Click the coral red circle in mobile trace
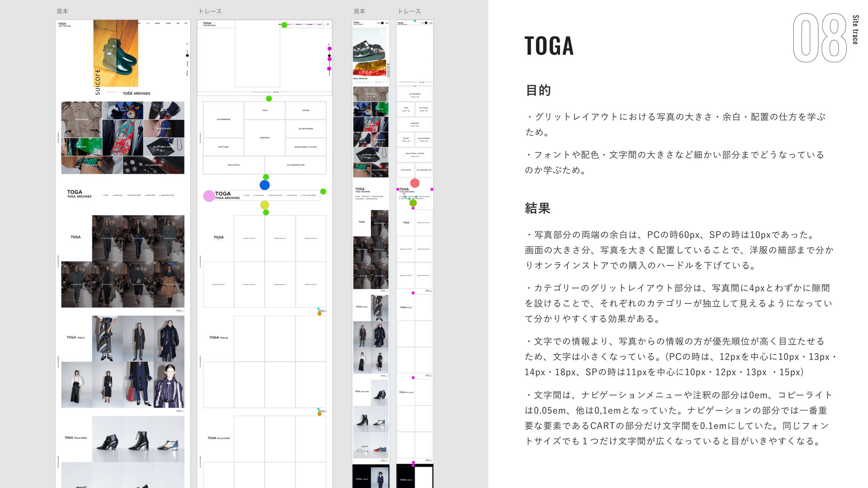868x488 pixels. tap(415, 183)
